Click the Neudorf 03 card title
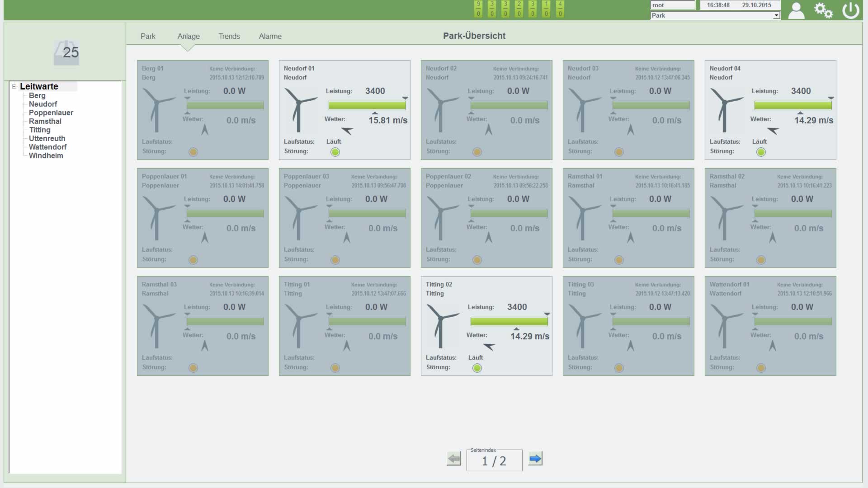This screenshot has width=868, height=488. click(583, 68)
